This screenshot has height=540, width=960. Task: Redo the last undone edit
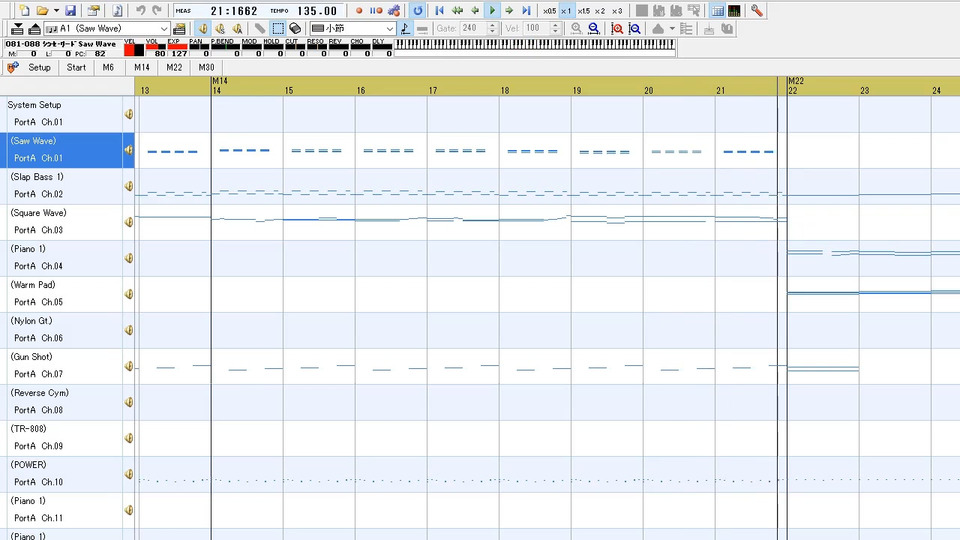157,10
